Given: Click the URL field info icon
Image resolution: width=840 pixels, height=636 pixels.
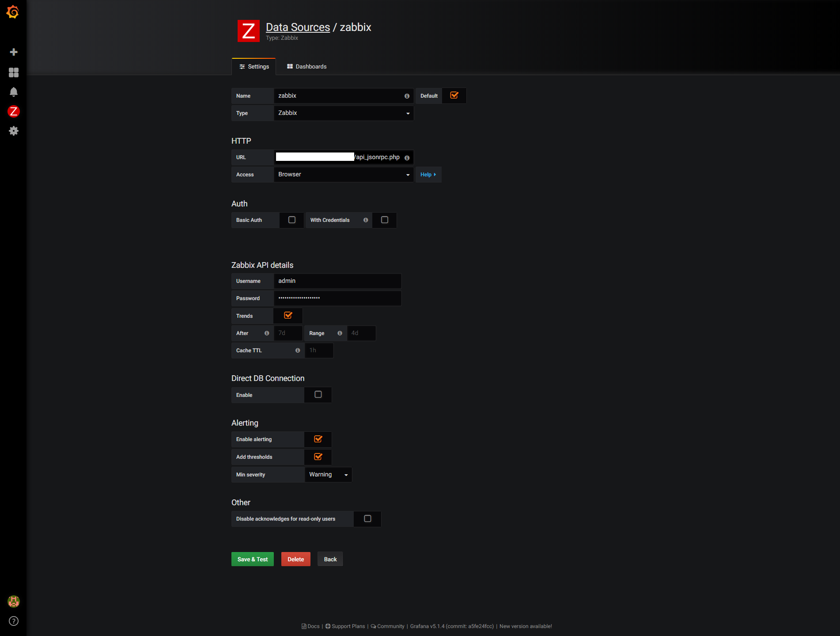Looking at the screenshot, I should tap(407, 158).
